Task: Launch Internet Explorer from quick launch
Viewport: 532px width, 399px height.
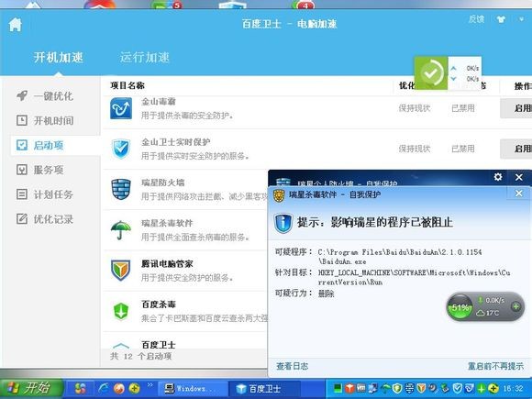Action: click(x=103, y=388)
